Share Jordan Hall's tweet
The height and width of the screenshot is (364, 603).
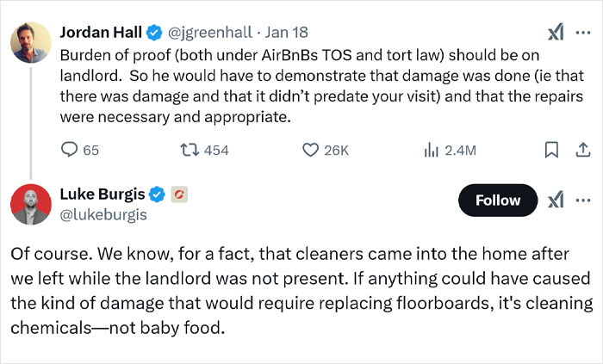point(580,151)
